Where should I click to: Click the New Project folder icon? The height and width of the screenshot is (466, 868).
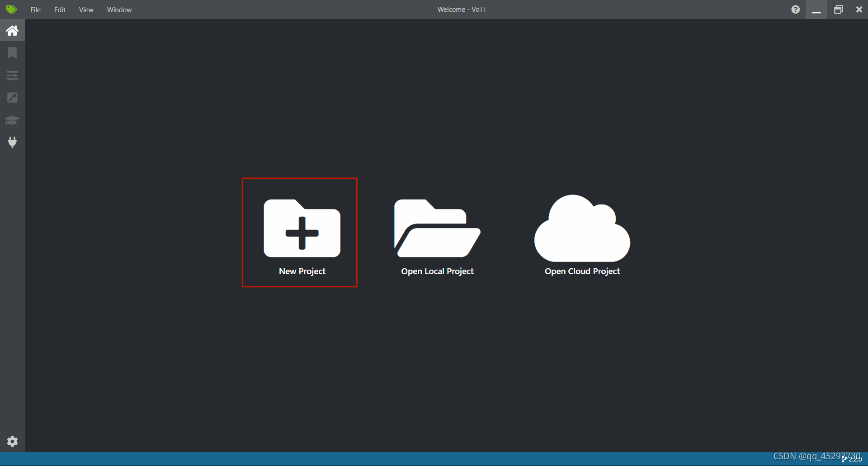coord(302,228)
